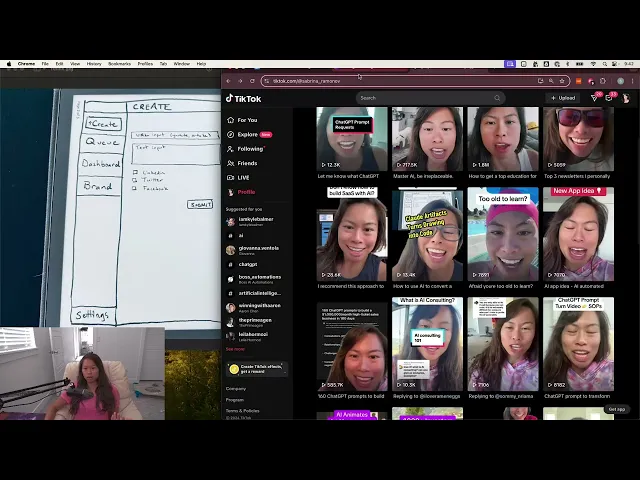Open the Bookmarks menu

coord(120,64)
